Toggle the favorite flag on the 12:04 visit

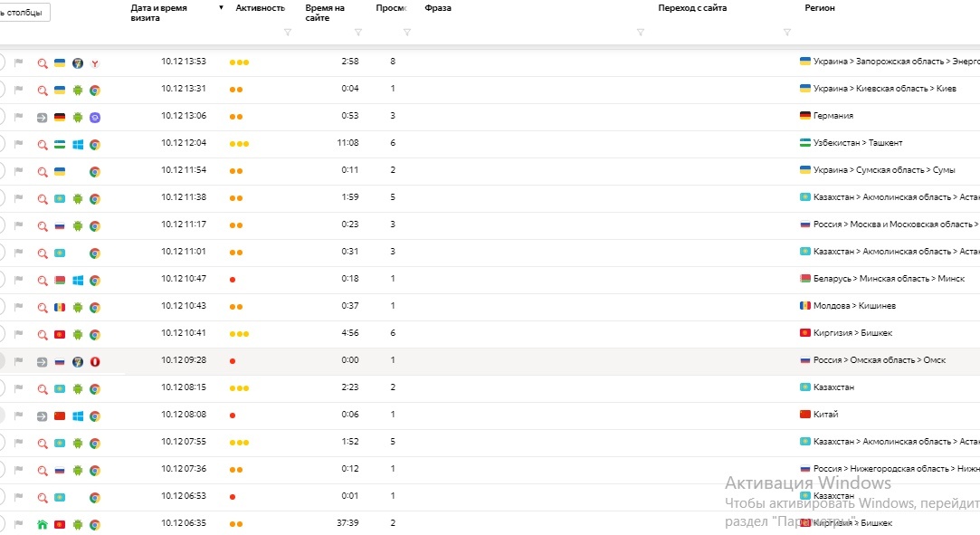[x=19, y=144]
